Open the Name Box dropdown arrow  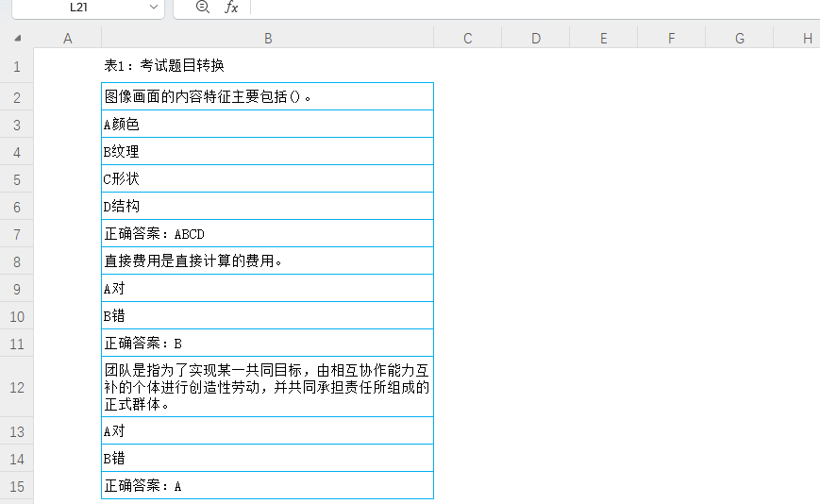coord(153,8)
